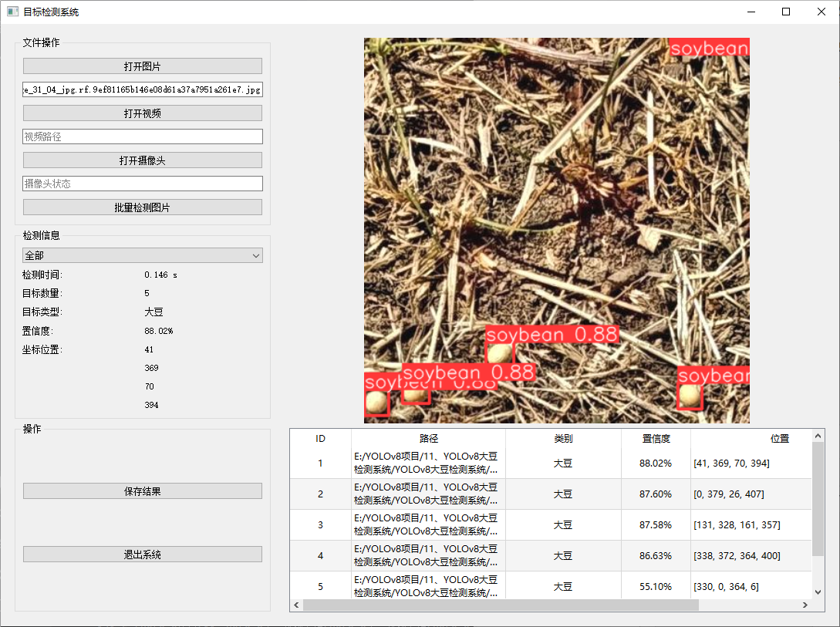The width and height of the screenshot is (840, 627).
Task: Save detections with 保存结果 button
Action: 142,491
